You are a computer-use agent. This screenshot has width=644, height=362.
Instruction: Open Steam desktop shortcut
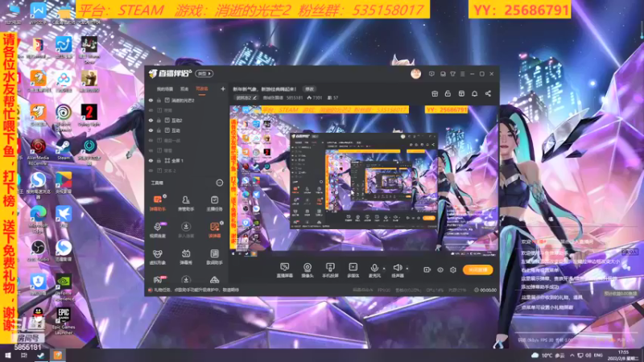pyautogui.click(x=64, y=150)
